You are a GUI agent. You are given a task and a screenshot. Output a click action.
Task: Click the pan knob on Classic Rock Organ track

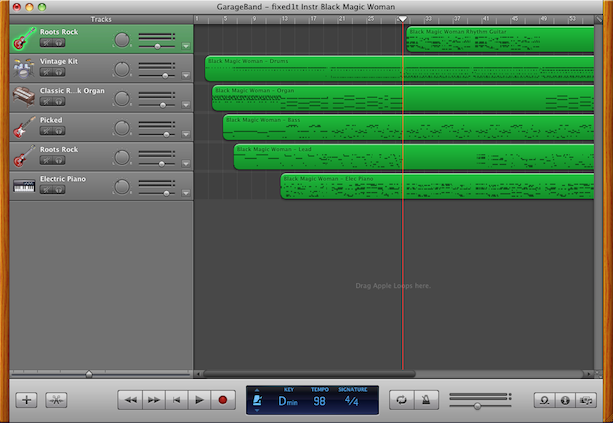tap(122, 99)
